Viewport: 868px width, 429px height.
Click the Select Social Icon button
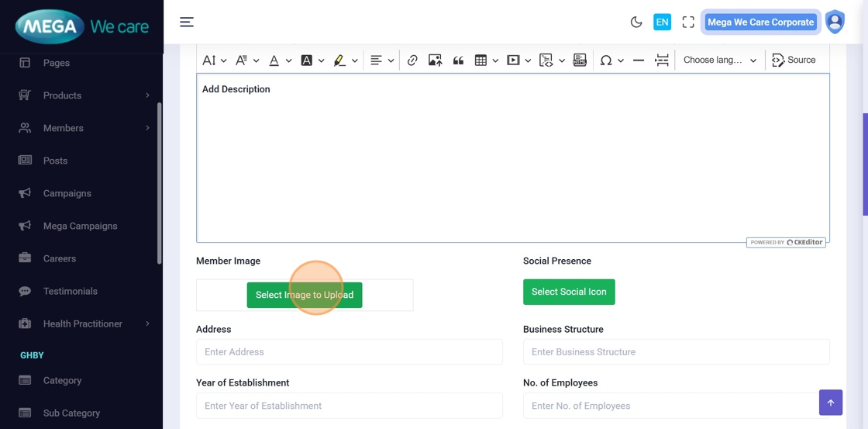pyautogui.click(x=569, y=292)
